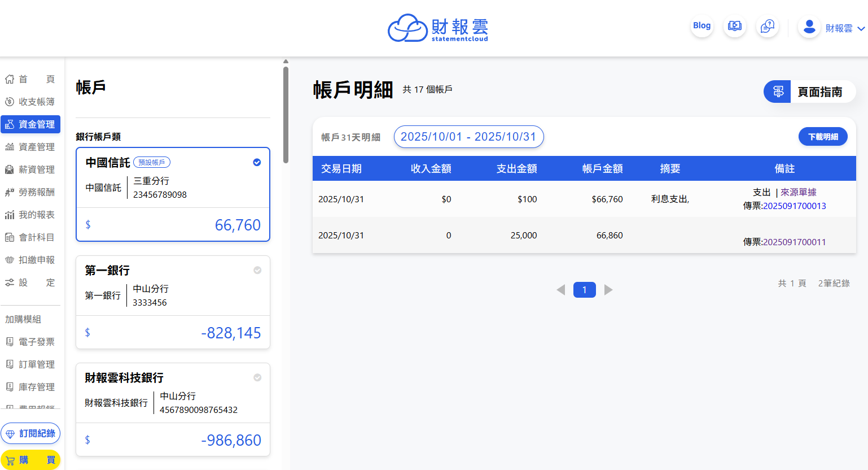Click page number 1 in pagination
868x470 pixels.
[584, 290]
